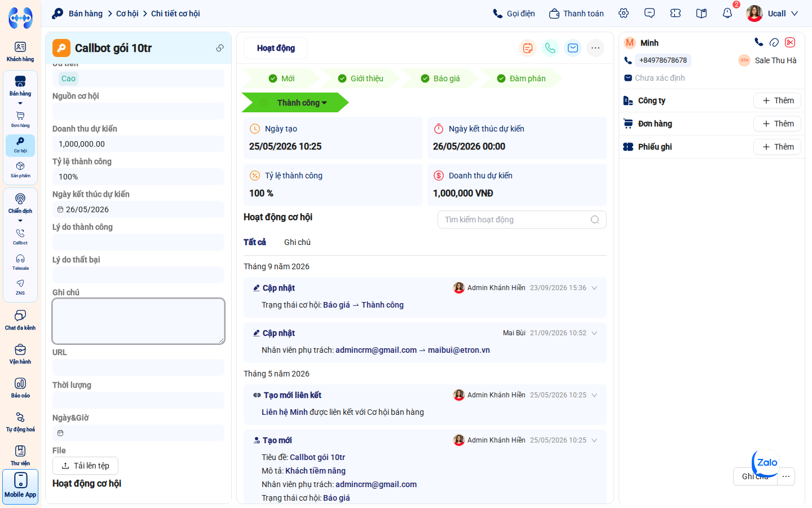This screenshot has width=812, height=508.
Task: Expand the 23/09/2026 15:36 Cập nhật entry
Action: tap(594, 288)
